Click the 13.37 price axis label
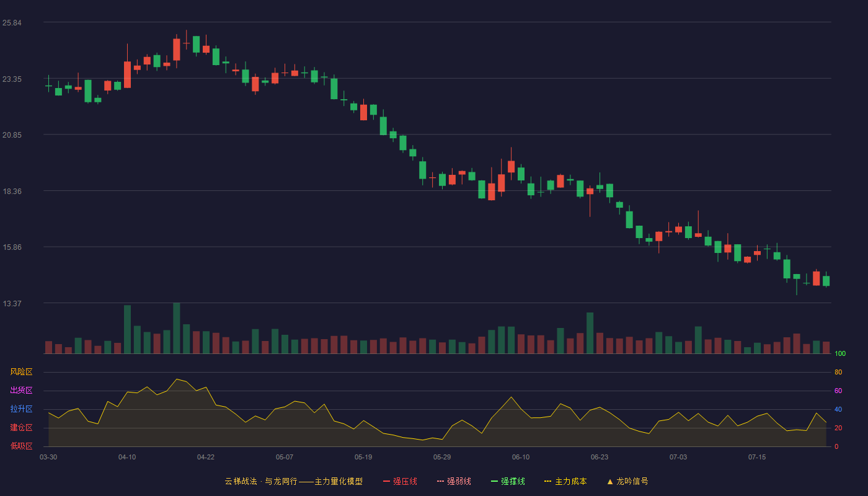868x496 pixels. [12, 304]
